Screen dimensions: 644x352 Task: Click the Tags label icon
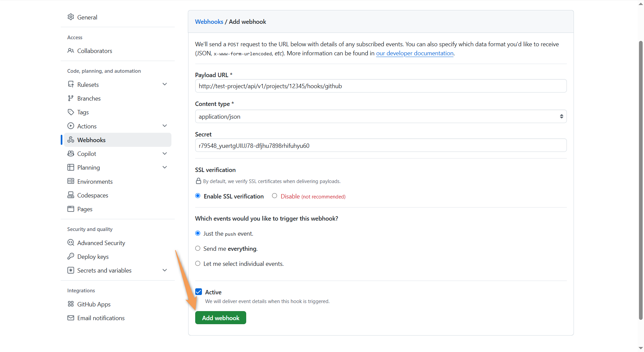click(x=70, y=112)
